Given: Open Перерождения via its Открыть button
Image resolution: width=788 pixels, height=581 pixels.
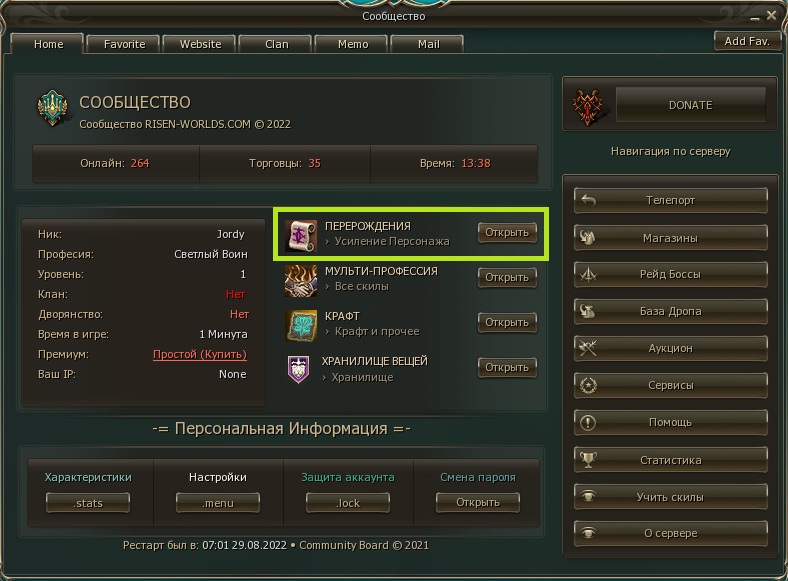Looking at the screenshot, I should pos(507,233).
